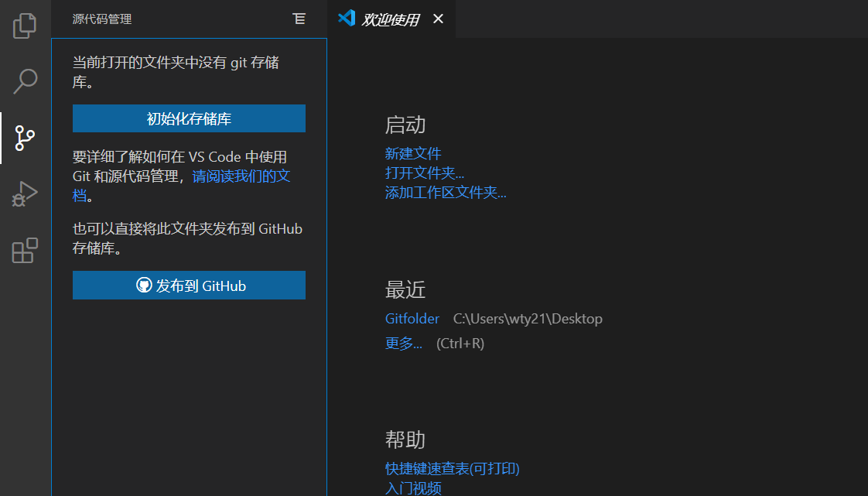Click the 新建文件 link
This screenshot has height=496, width=868.
(x=413, y=153)
